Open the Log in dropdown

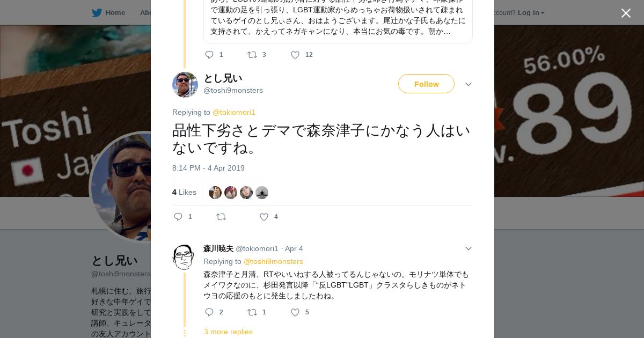pyautogui.click(x=531, y=13)
